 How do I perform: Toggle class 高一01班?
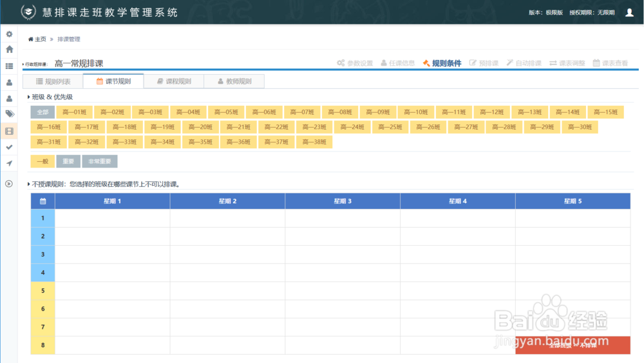point(74,112)
